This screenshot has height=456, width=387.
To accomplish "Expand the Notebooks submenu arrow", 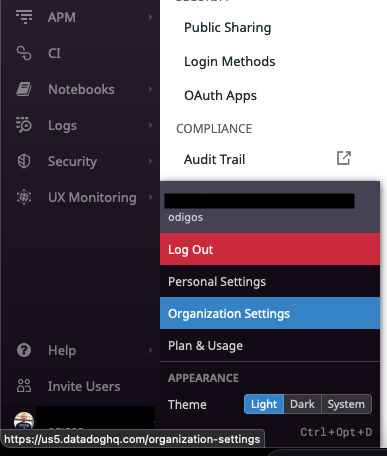I will (x=151, y=89).
